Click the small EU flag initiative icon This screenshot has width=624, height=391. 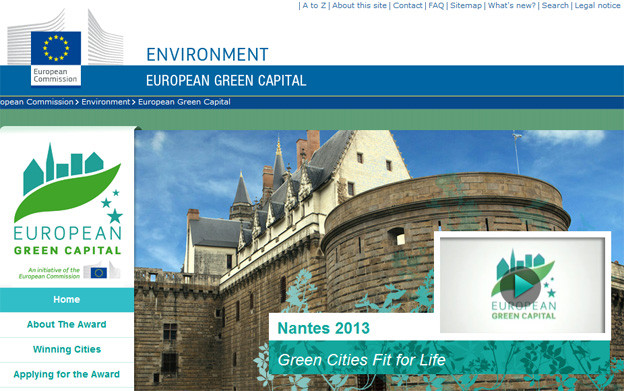(98, 272)
